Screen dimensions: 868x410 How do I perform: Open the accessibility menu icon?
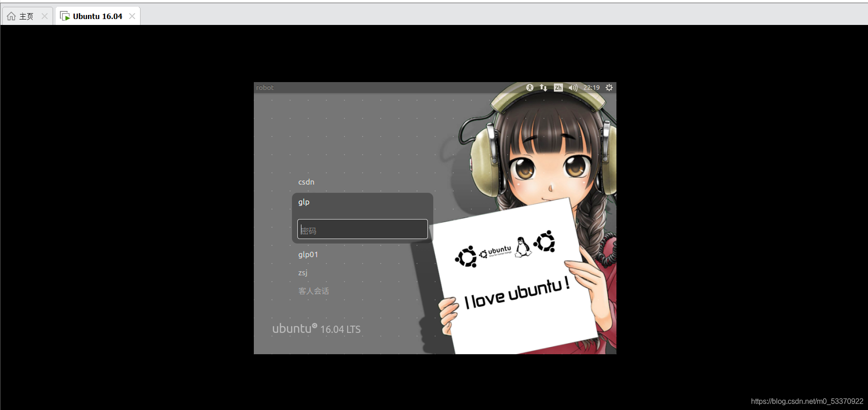529,88
